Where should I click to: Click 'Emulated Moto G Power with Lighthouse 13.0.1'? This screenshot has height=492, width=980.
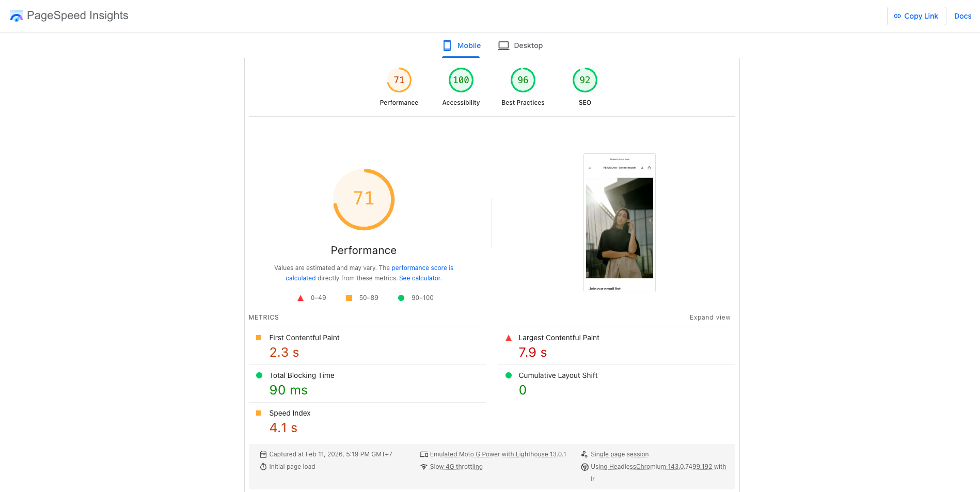[x=498, y=454]
